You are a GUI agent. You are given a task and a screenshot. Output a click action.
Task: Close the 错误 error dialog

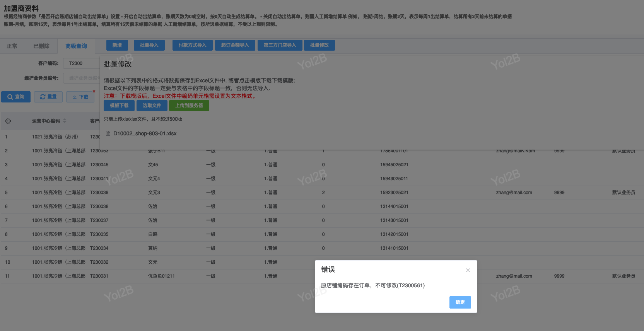pyautogui.click(x=468, y=270)
